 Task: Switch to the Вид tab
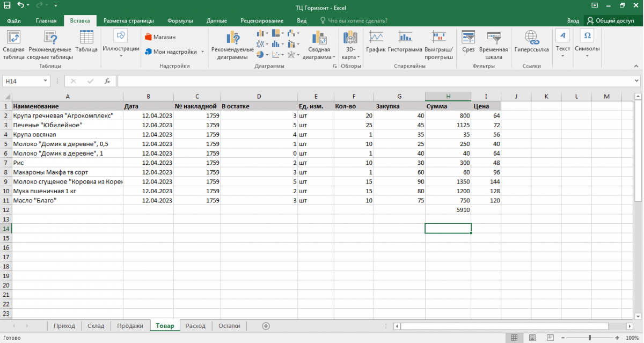(x=302, y=20)
